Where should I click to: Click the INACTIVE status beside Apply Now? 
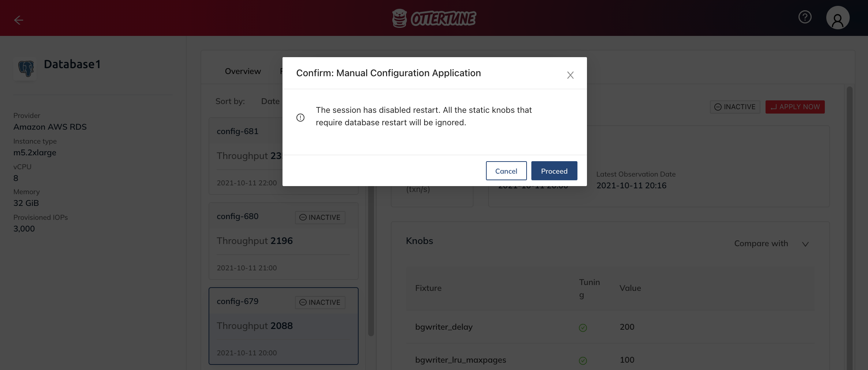pos(735,107)
